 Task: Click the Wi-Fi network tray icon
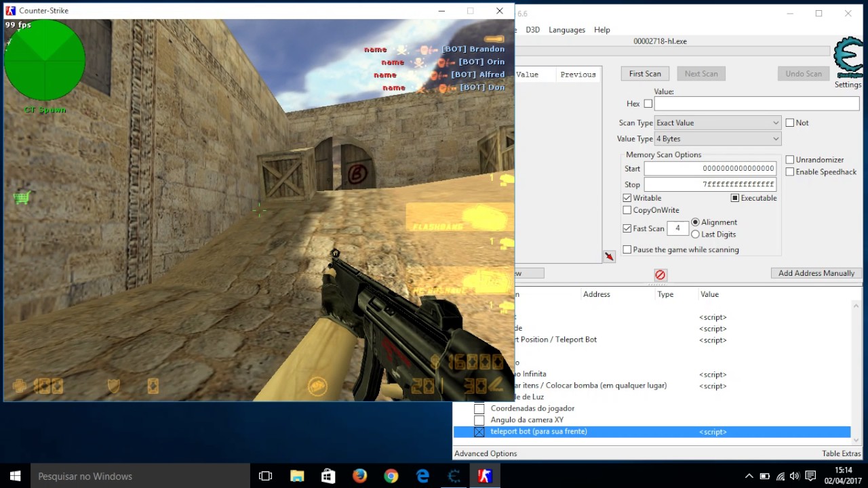[x=780, y=476]
